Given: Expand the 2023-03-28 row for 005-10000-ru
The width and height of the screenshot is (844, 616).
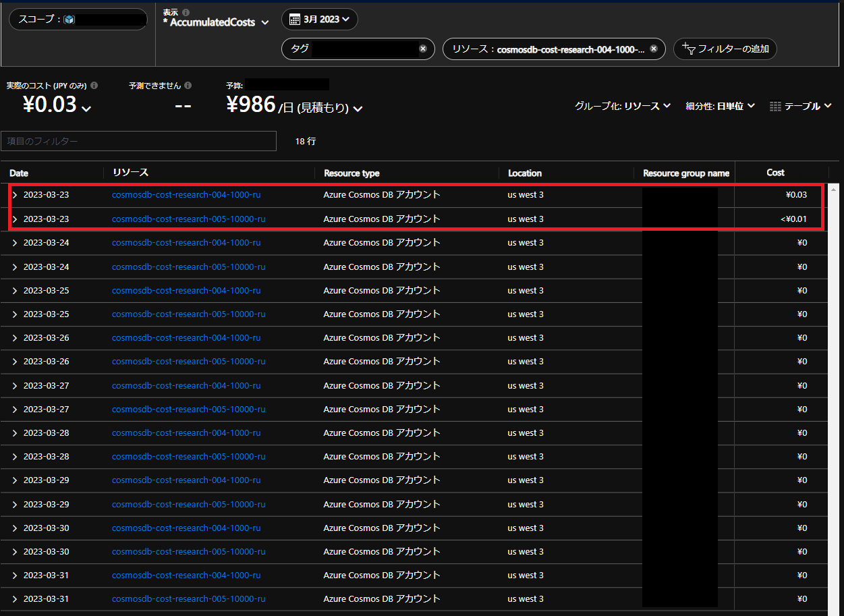Looking at the screenshot, I should [x=15, y=457].
